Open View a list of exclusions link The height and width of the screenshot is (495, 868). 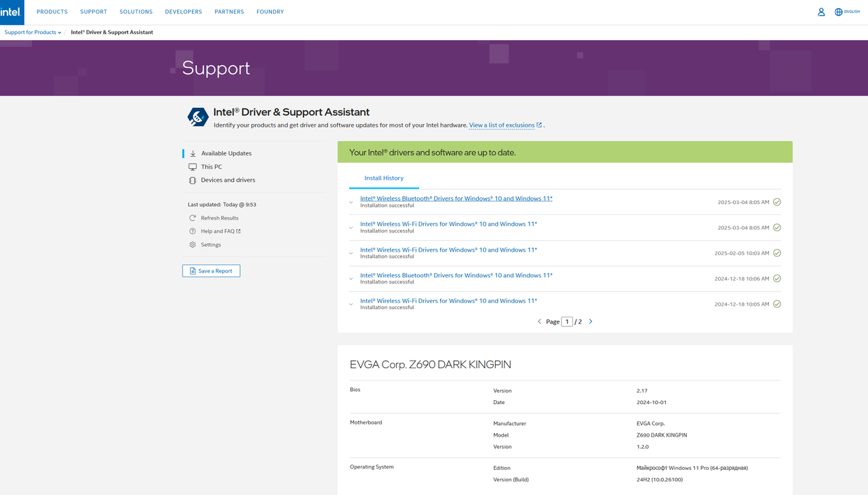tap(502, 125)
